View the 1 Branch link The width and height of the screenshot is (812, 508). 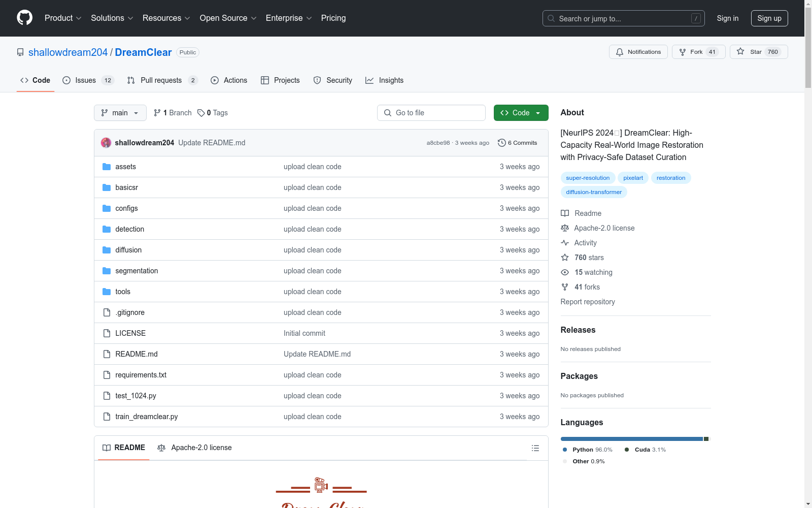(173, 113)
